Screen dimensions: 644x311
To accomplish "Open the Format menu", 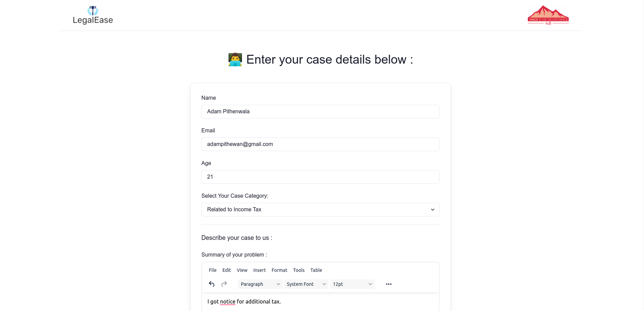I will click(x=279, y=270).
